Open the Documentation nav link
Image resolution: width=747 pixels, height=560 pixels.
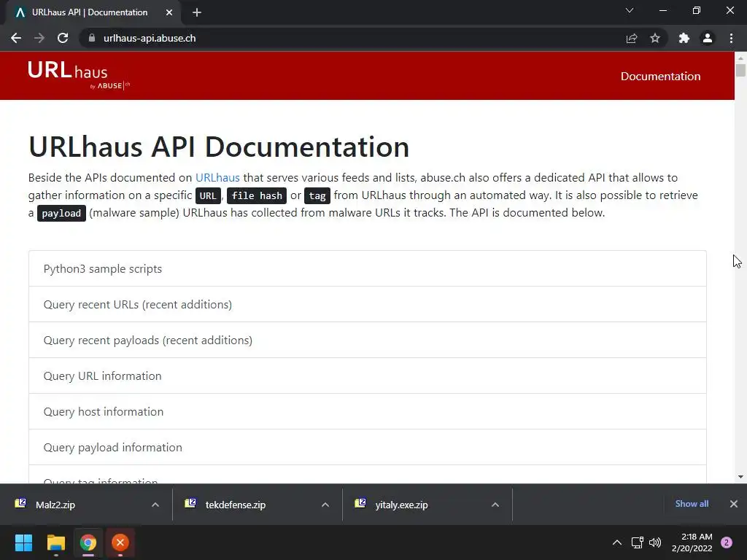click(660, 76)
